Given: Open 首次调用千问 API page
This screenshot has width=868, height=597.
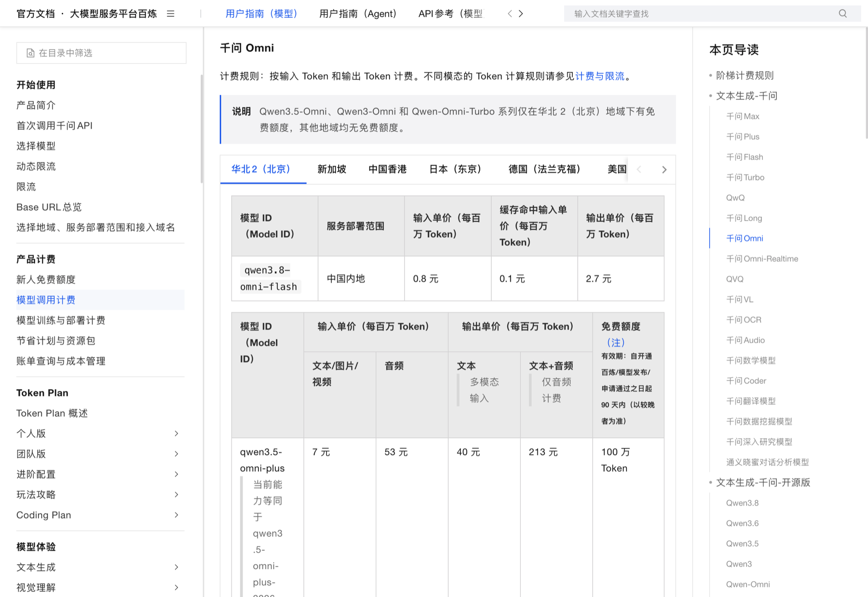Looking at the screenshot, I should coord(54,125).
